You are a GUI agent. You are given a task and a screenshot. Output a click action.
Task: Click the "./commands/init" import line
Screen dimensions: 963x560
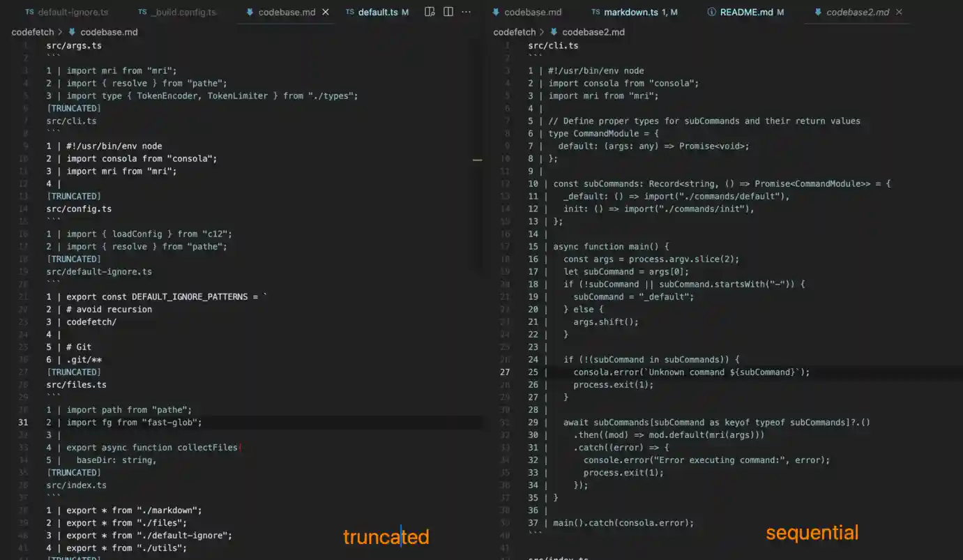(x=642, y=209)
